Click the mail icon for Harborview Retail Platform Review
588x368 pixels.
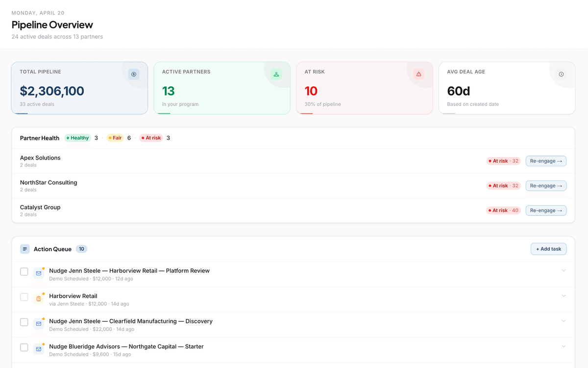[38, 273]
